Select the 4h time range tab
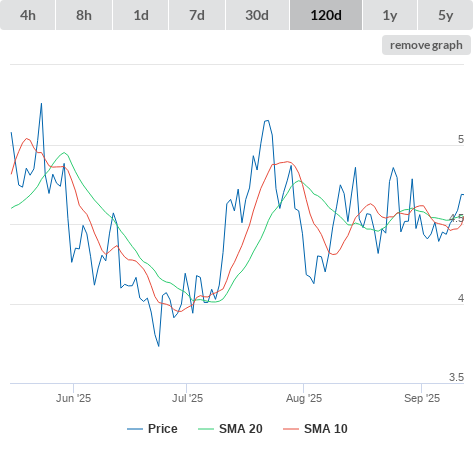 [x=28, y=15]
